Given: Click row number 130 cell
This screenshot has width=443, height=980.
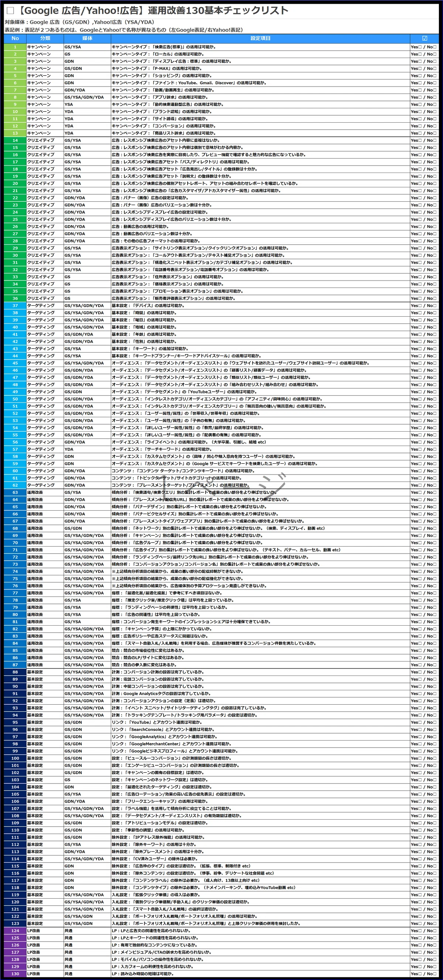Looking at the screenshot, I should (15, 974).
